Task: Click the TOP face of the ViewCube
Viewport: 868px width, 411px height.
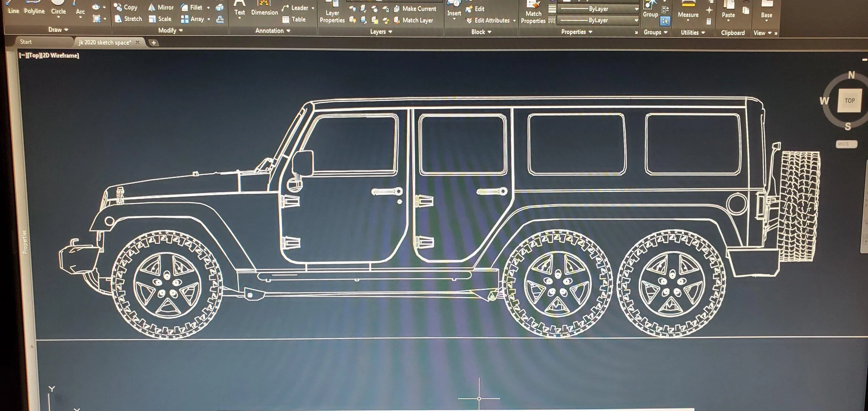Action: [x=850, y=101]
